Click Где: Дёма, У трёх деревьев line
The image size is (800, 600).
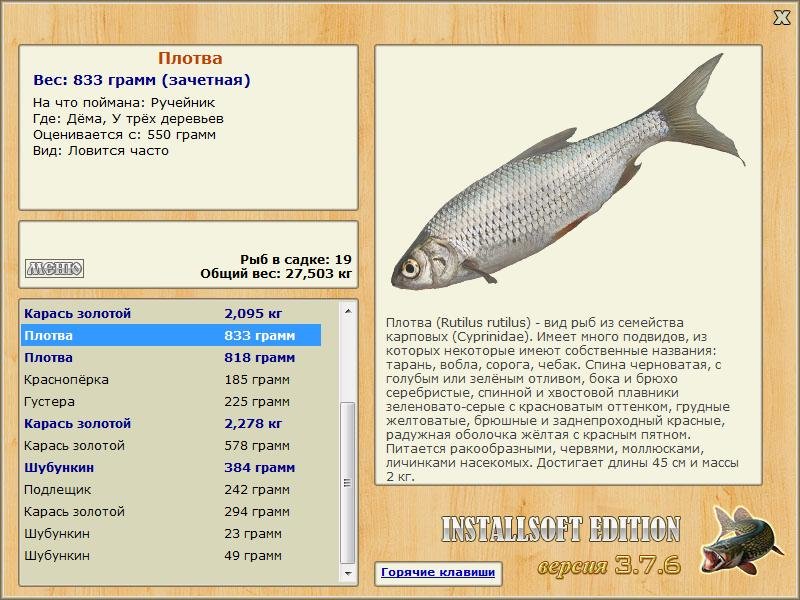[128, 119]
